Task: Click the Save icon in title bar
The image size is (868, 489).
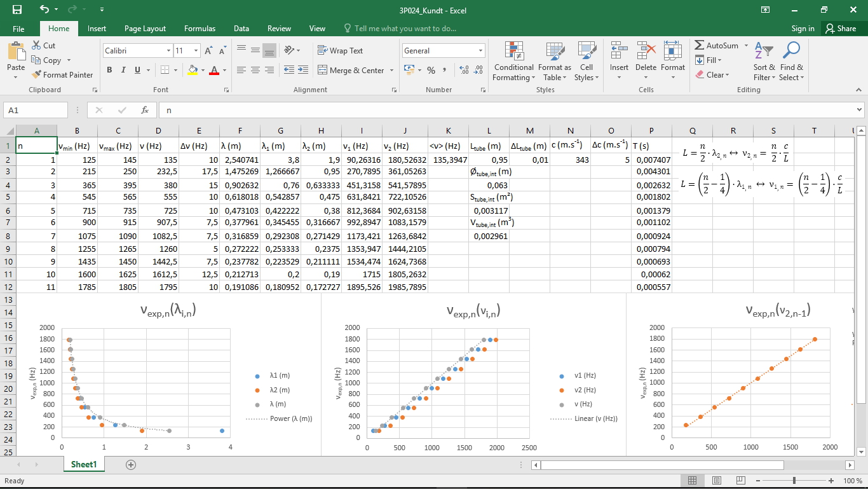Action: tap(17, 10)
